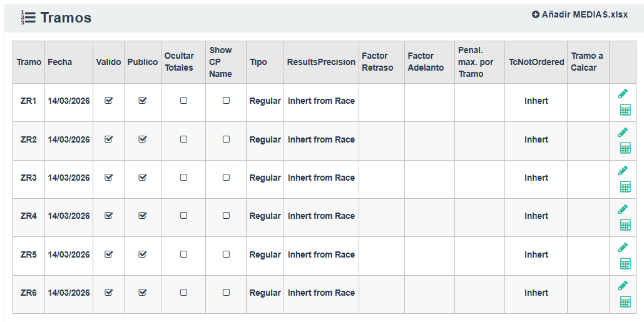The height and width of the screenshot is (322, 644).
Task: Open calculator icon for ZR5
Action: click(x=625, y=263)
